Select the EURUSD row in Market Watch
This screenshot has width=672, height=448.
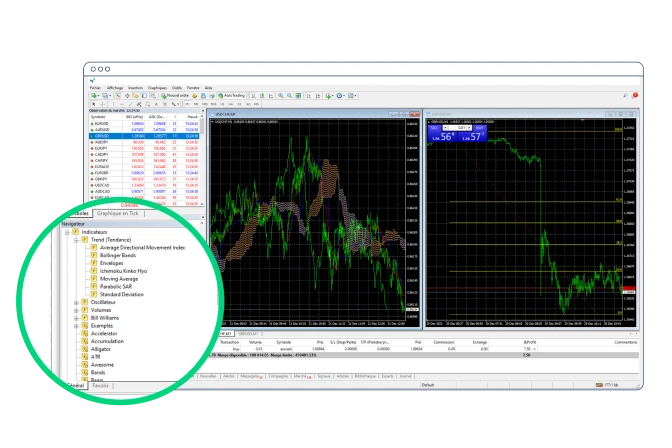point(144,123)
